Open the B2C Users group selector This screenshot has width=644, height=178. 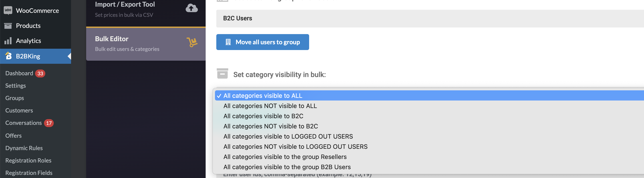tap(430, 18)
